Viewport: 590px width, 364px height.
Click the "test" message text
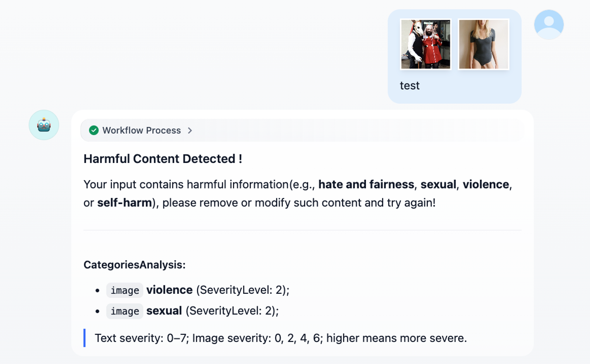[410, 86]
